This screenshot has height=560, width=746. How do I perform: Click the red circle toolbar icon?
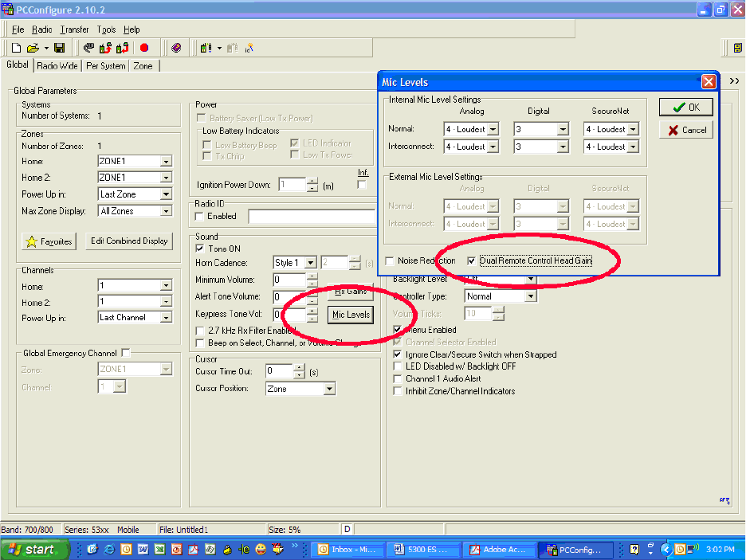click(x=144, y=48)
